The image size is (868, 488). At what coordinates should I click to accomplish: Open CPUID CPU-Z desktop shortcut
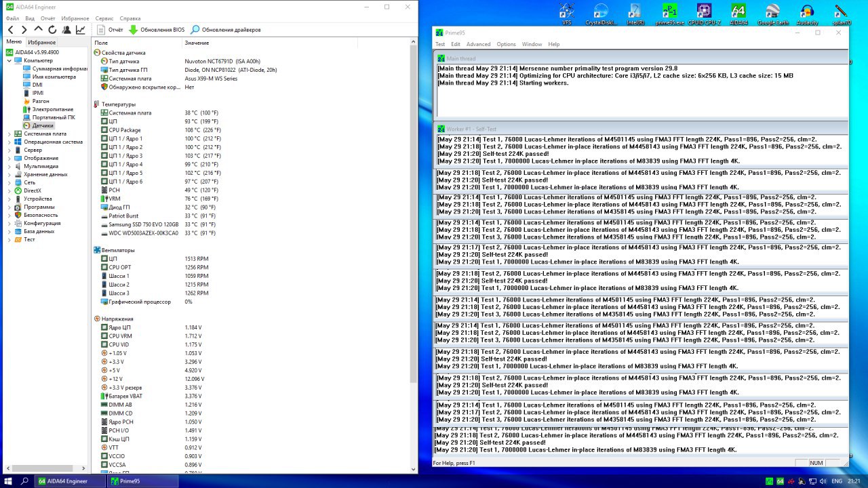point(704,14)
